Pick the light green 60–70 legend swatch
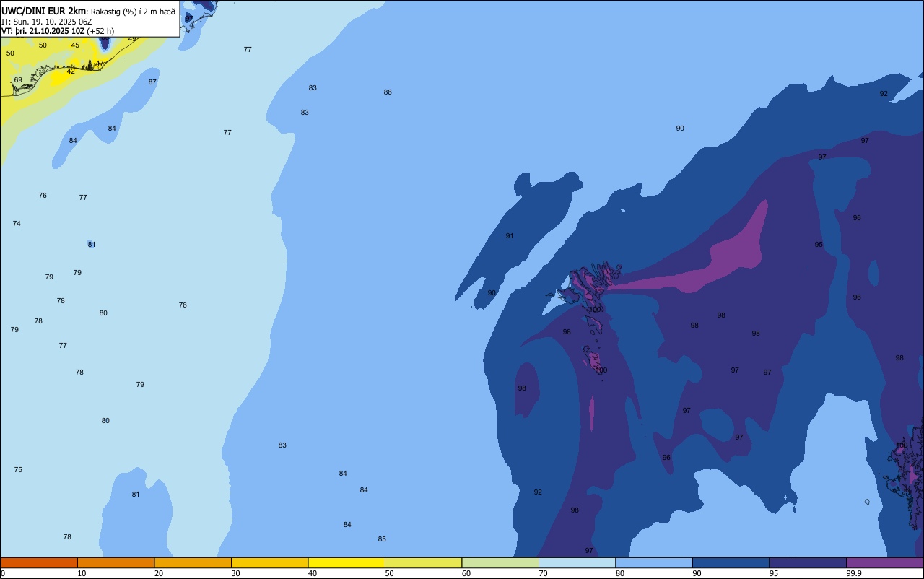The image size is (924, 579). tap(500, 562)
